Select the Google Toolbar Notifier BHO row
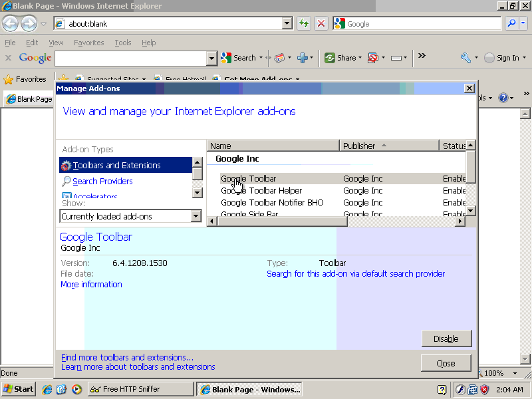This screenshot has height=399, width=532. tap(342, 203)
